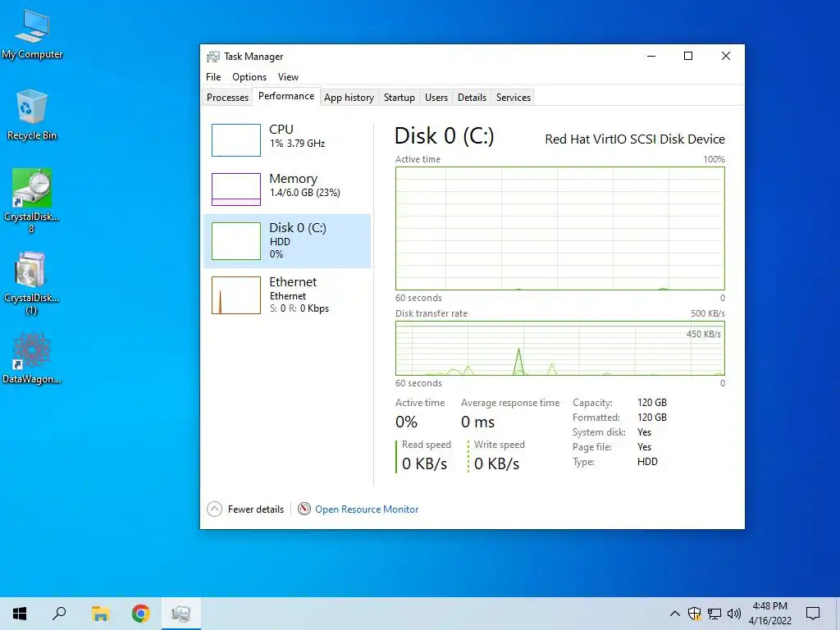
Task: Open the Recycle Bin desktop icon
Action: click(x=32, y=115)
